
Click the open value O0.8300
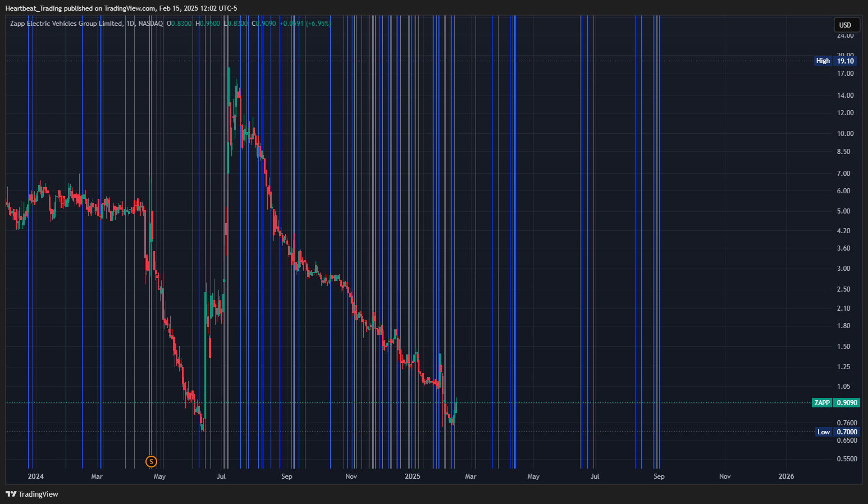pyautogui.click(x=179, y=24)
